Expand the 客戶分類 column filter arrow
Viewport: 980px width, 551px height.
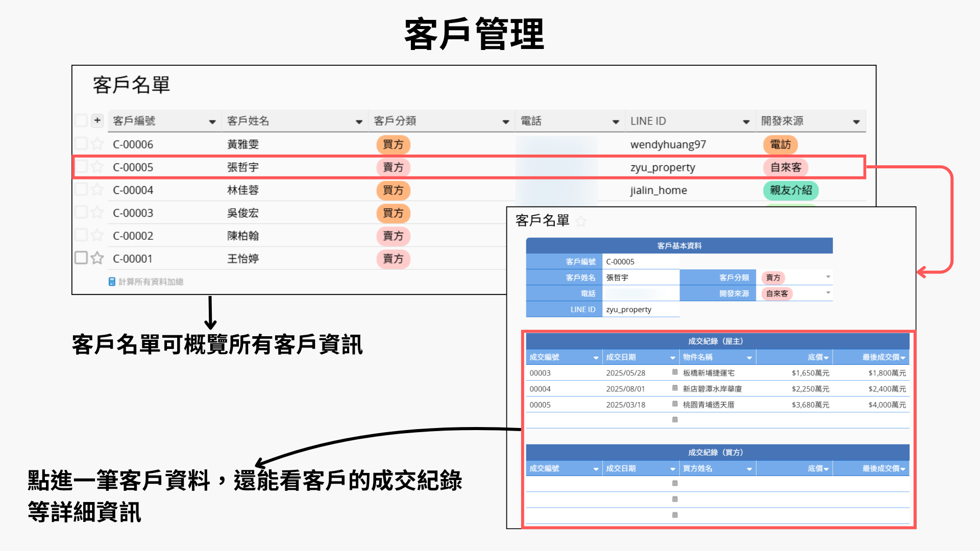505,121
